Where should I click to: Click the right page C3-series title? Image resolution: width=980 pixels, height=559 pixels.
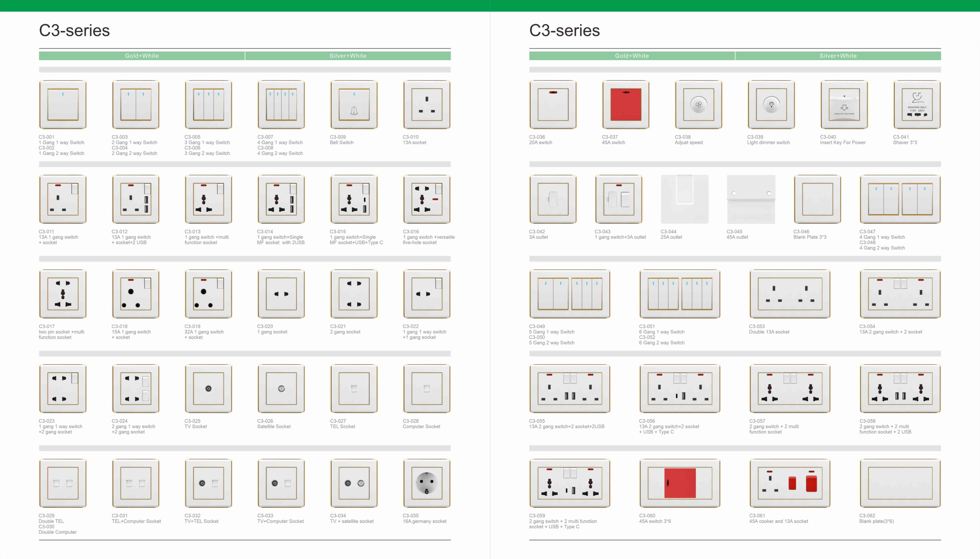[x=565, y=30]
